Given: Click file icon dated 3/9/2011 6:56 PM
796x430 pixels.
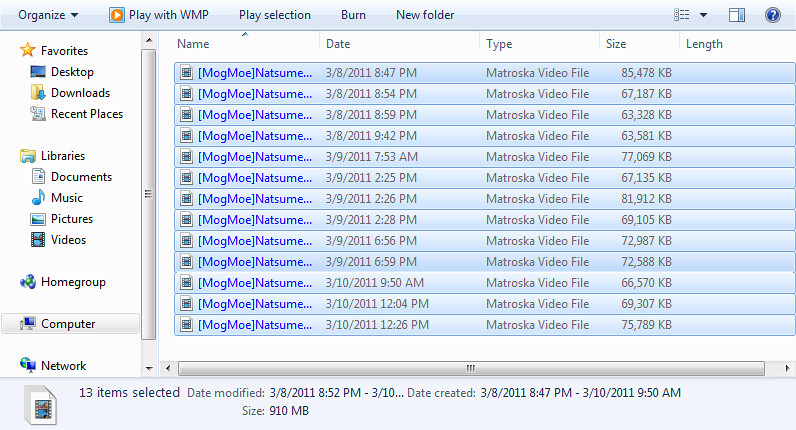Looking at the screenshot, I should [186, 241].
